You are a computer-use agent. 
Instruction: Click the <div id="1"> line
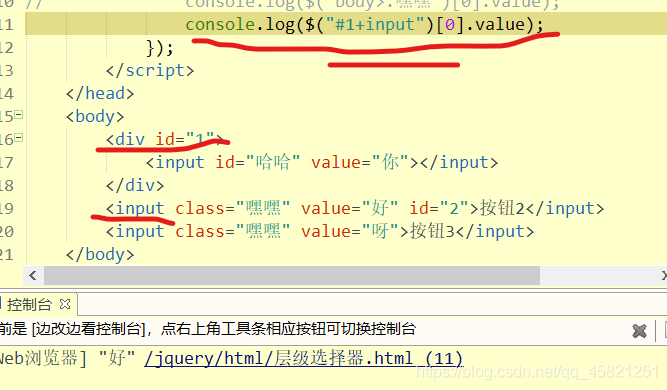[x=165, y=139]
